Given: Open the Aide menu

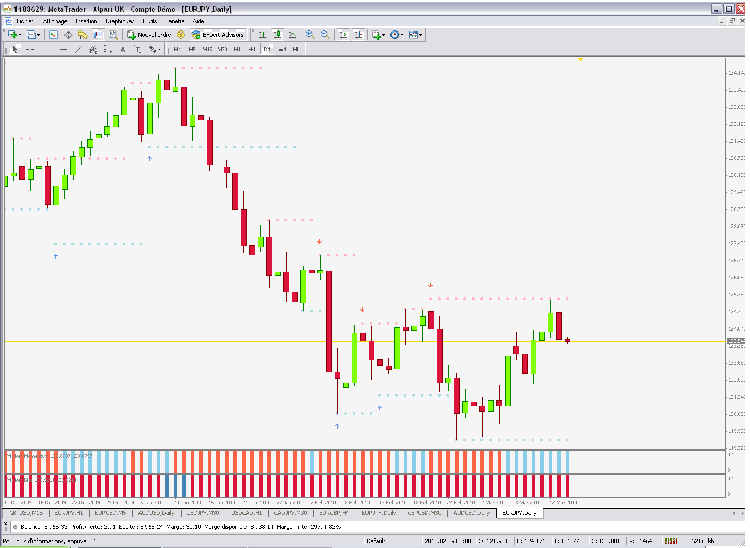Looking at the screenshot, I should (x=199, y=21).
